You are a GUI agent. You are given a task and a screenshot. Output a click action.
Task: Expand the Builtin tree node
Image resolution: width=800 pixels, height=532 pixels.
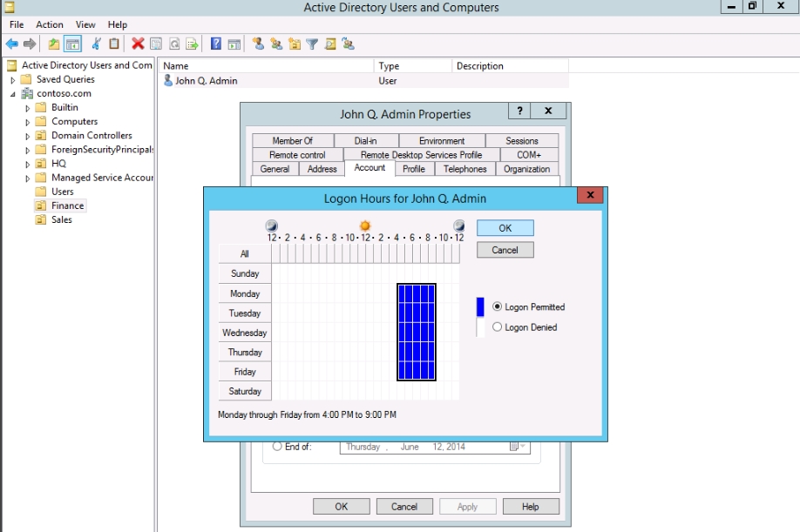tap(28, 108)
